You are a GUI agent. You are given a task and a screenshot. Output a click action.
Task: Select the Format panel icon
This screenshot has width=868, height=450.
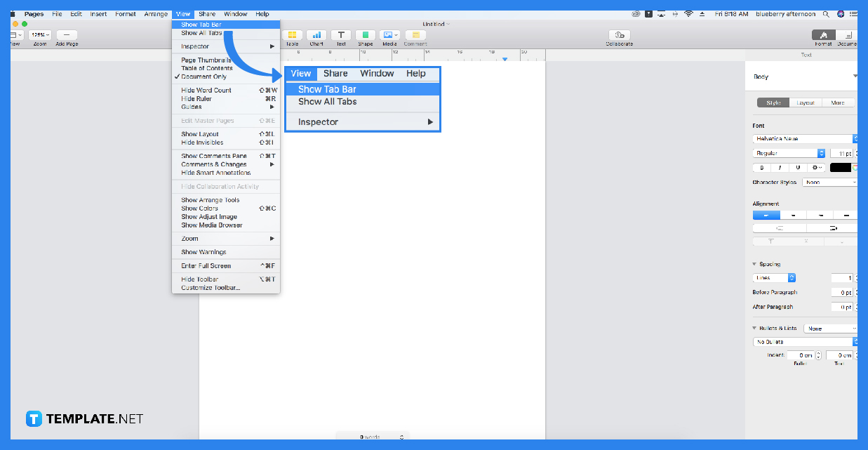coord(822,33)
